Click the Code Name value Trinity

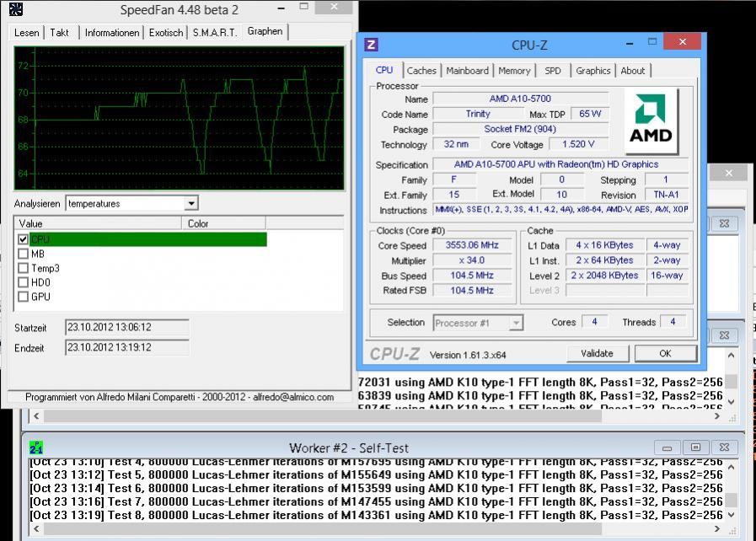click(478, 114)
